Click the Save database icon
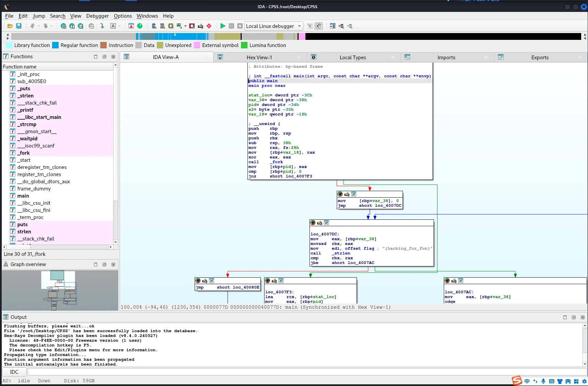Image resolution: width=588 pixels, height=386 pixels. pyautogui.click(x=19, y=26)
